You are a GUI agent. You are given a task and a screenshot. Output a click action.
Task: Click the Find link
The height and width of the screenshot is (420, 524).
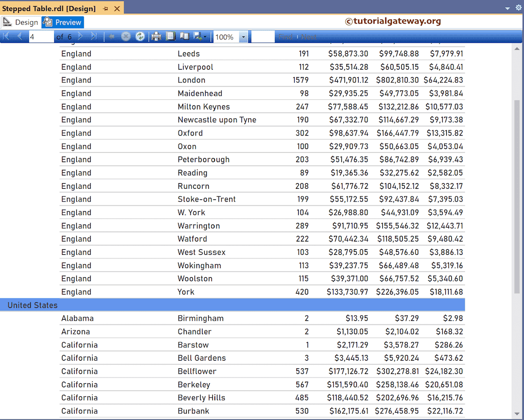point(285,36)
